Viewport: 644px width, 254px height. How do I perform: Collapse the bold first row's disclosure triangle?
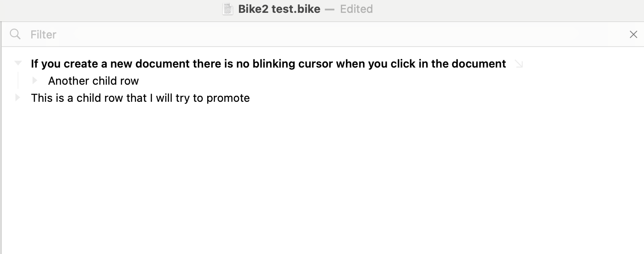(x=18, y=63)
